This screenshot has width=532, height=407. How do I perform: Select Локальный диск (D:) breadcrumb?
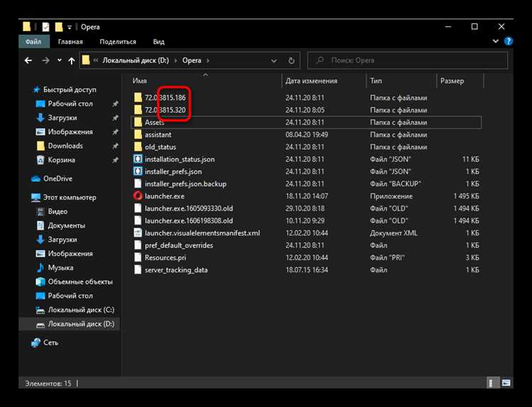pos(135,60)
